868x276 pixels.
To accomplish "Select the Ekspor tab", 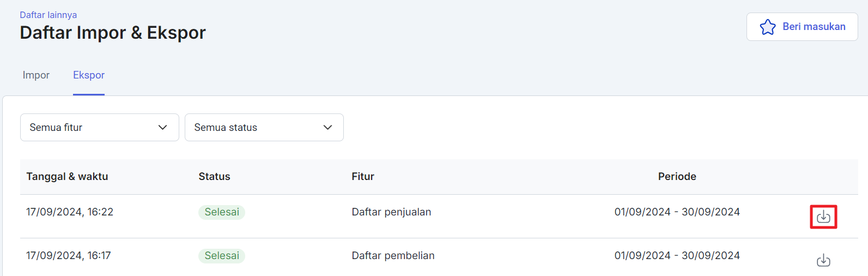I will pos(89,75).
